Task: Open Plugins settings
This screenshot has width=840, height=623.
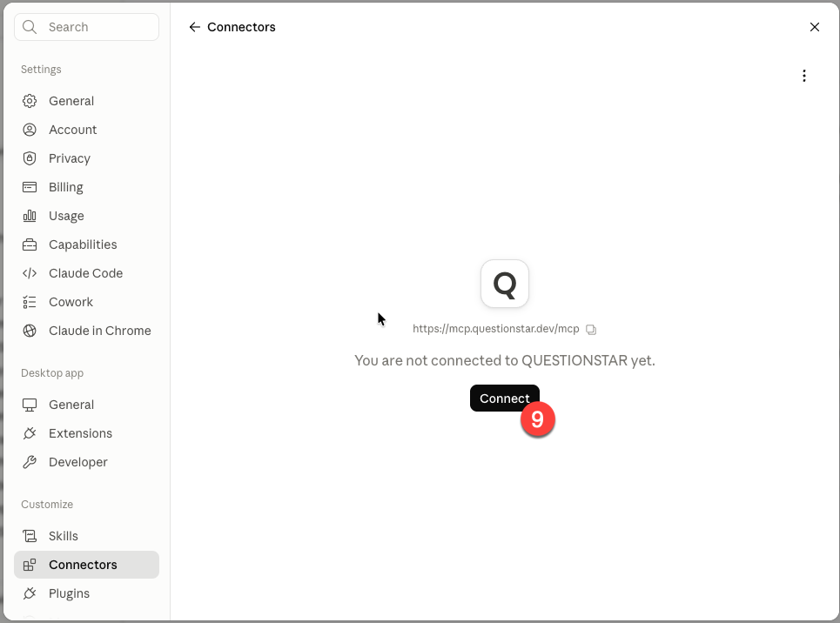Action: click(x=87, y=593)
